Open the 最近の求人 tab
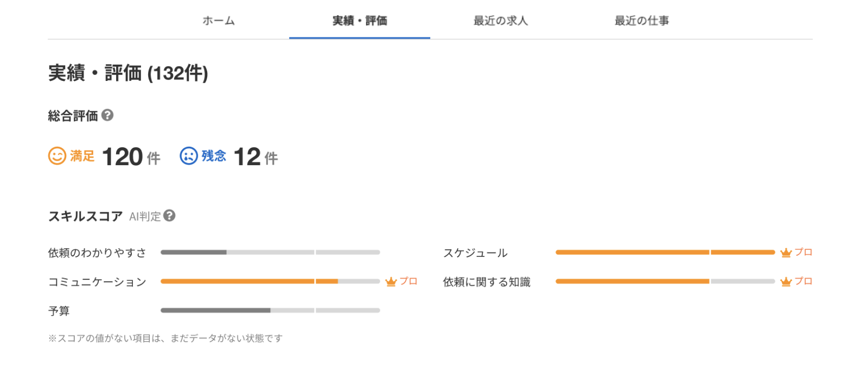This screenshot has width=868, height=371. pyautogui.click(x=501, y=21)
